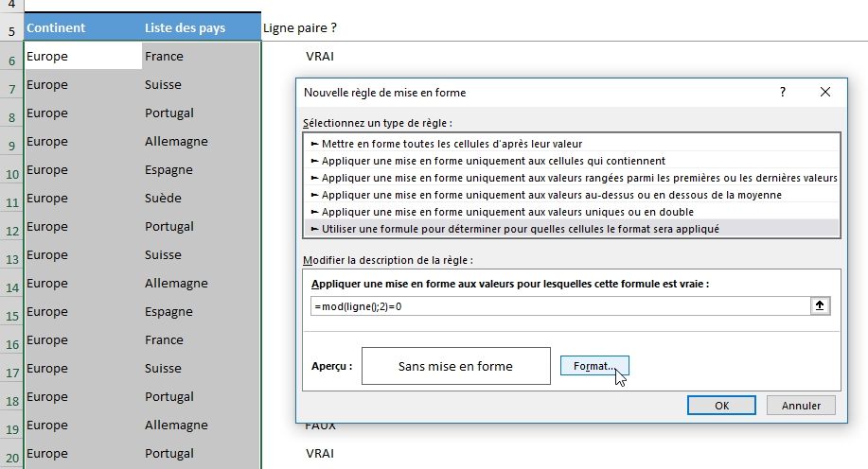
Task: Click the collapse dialog icon beside formula
Action: [x=821, y=306]
